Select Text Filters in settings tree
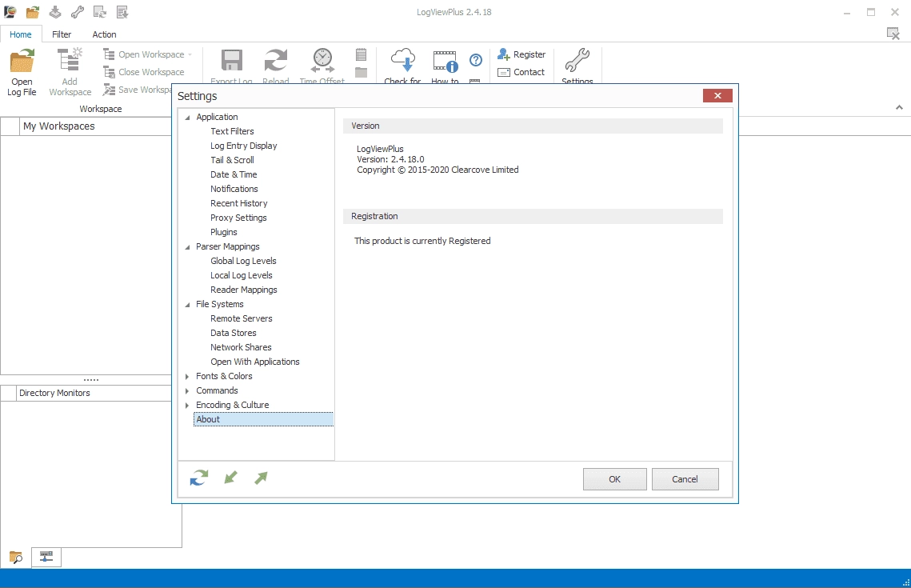The image size is (911, 588). [x=232, y=131]
